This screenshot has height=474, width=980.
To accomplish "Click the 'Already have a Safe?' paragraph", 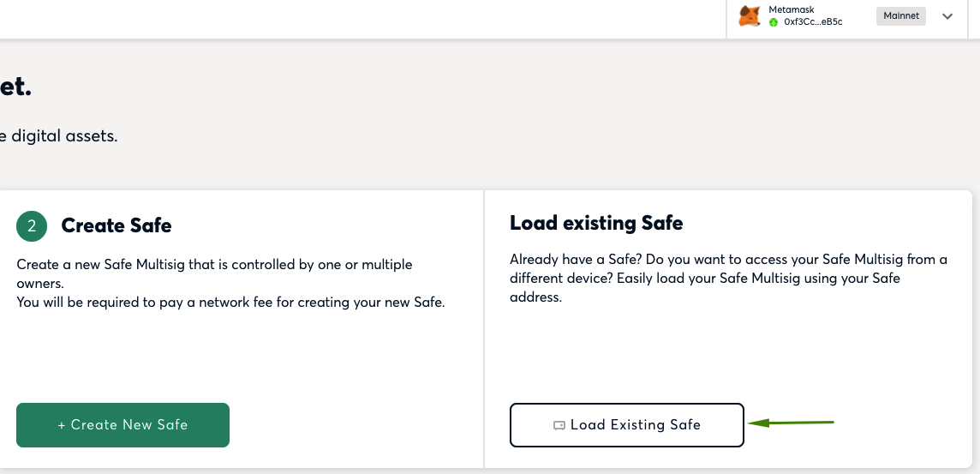I will coord(729,279).
